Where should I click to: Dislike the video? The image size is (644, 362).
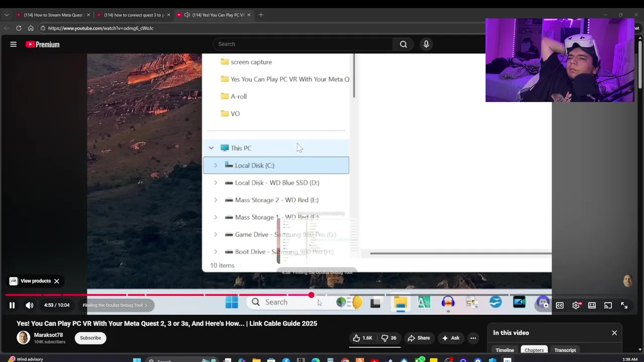(388, 338)
